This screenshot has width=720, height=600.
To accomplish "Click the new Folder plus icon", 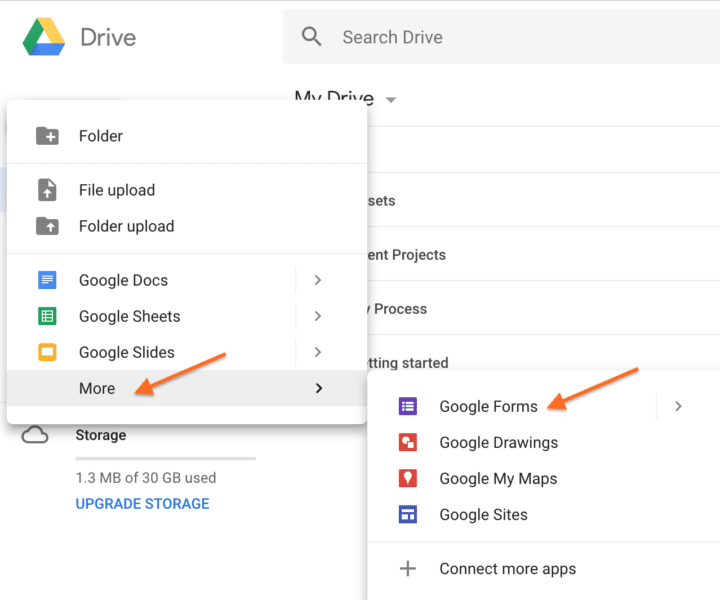I will (47, 136).
